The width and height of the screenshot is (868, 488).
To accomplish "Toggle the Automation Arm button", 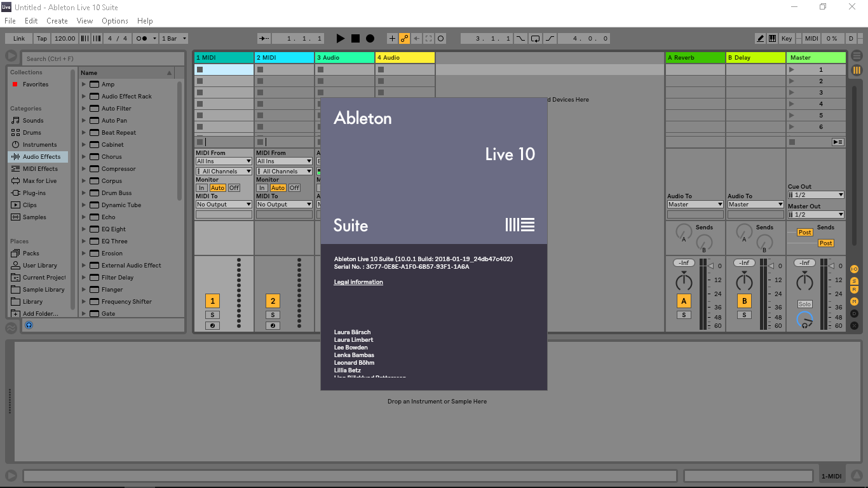I will click(404, 39).
